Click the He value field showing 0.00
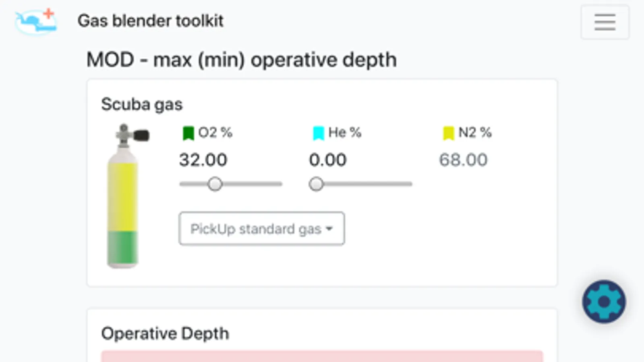This screenshot has height=362, width=644. pos(328,160)
